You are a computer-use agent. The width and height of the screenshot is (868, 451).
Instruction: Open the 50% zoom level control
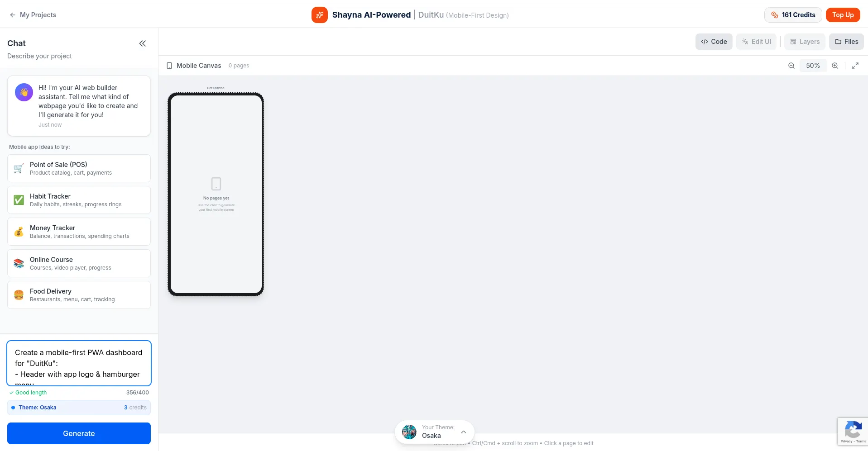pos(813,66)
